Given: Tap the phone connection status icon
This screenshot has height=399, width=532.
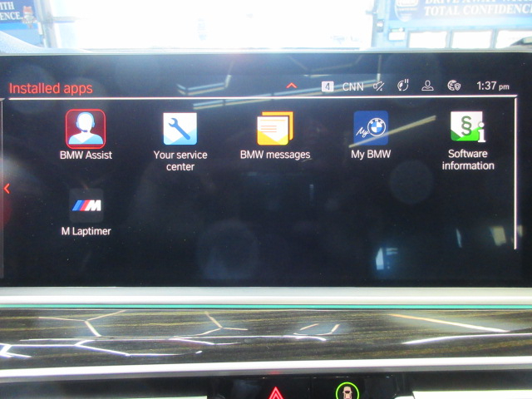Looking at the screenshot, I should coord(404,86).
